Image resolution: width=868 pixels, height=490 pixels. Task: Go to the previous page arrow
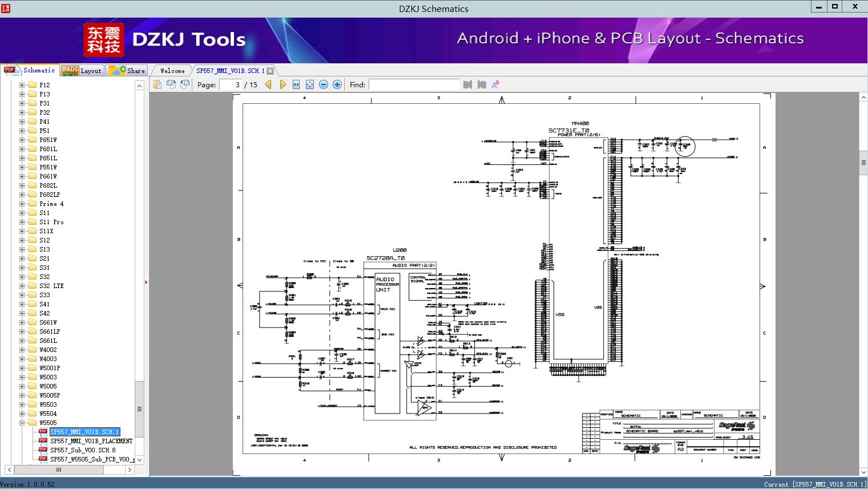point(268,84)
